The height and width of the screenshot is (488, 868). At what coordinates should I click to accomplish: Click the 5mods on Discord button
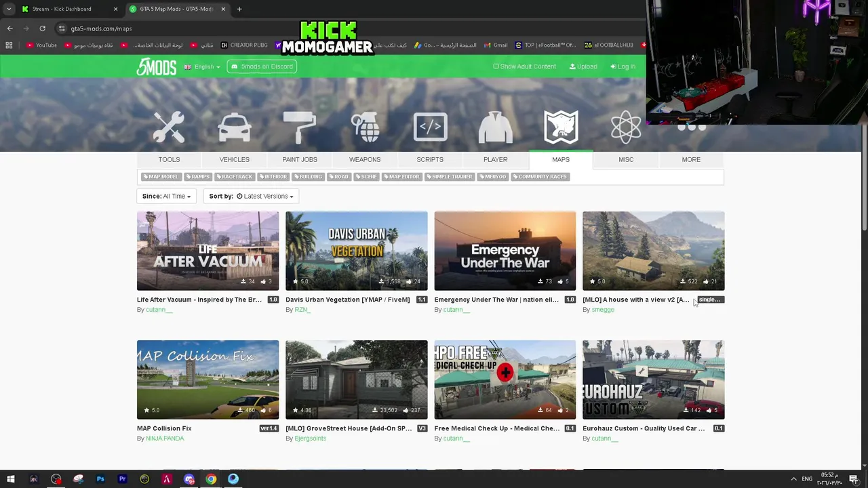tap(262, 66)
